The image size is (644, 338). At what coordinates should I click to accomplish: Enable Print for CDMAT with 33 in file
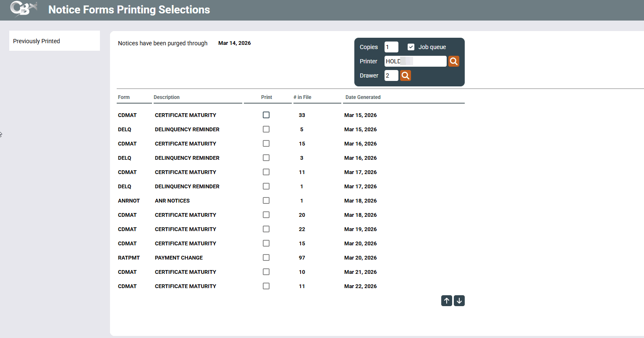pyautogui.click(x=266, y=115)
